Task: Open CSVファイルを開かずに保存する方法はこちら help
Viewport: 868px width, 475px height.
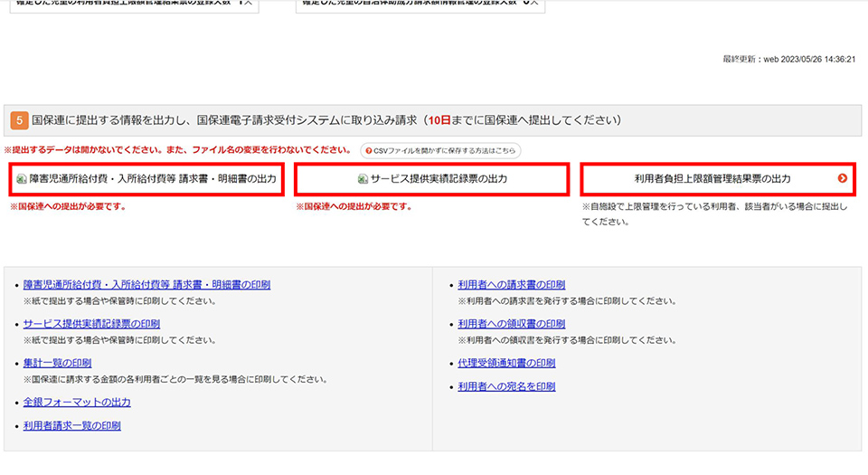Action: (x=440, y=150)
